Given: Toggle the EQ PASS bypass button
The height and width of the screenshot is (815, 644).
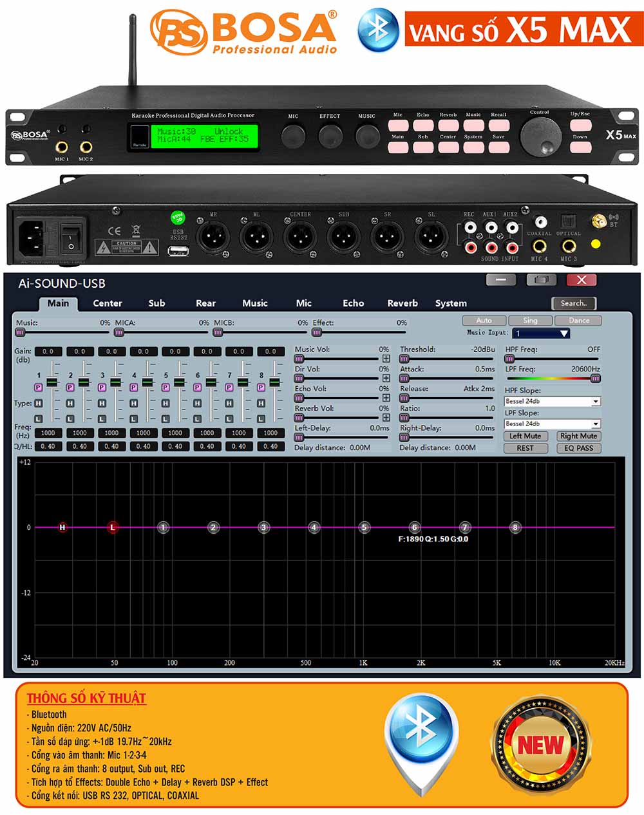Looking at the screenshot, I should (x=578, y=448).
